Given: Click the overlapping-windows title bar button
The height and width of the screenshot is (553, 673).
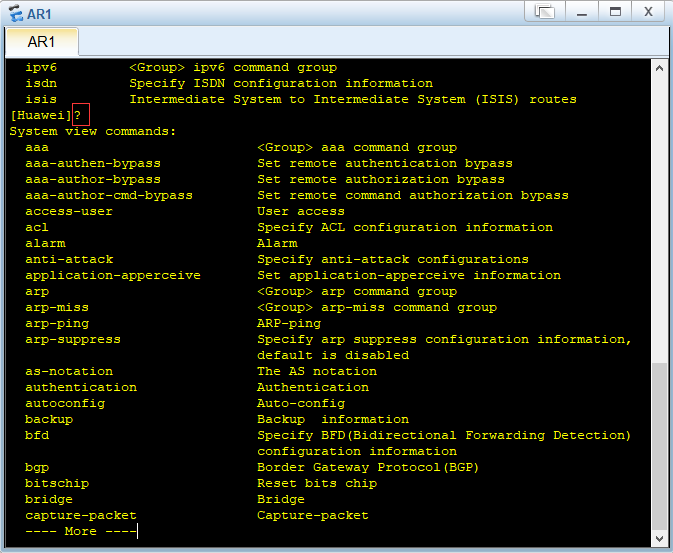Looking at the screenshot, I should point(545,12).
